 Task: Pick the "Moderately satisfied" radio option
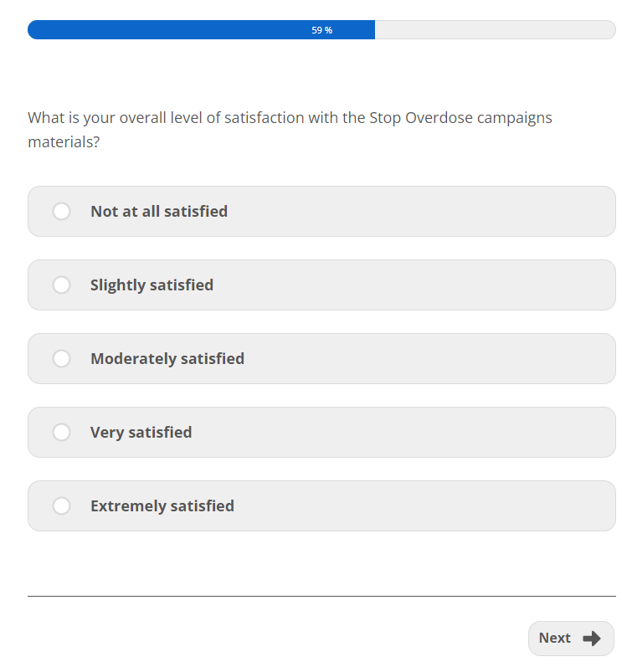61,359
